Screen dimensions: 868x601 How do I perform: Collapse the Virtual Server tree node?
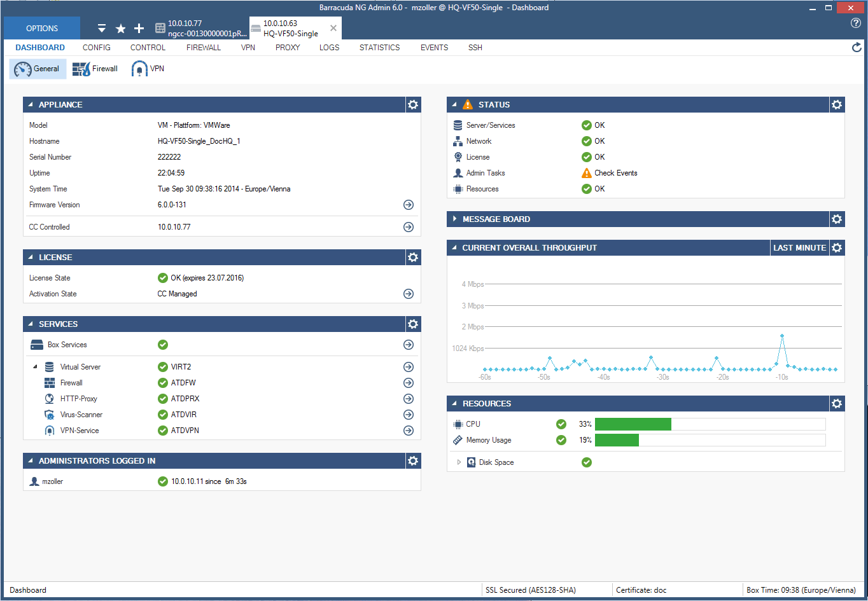click(35, 367)
